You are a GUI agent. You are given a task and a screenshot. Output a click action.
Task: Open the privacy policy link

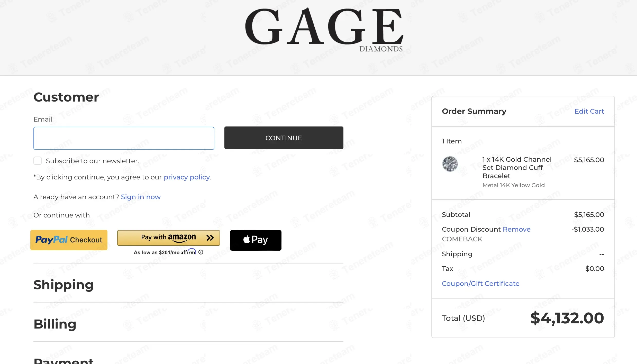point(187,177)
